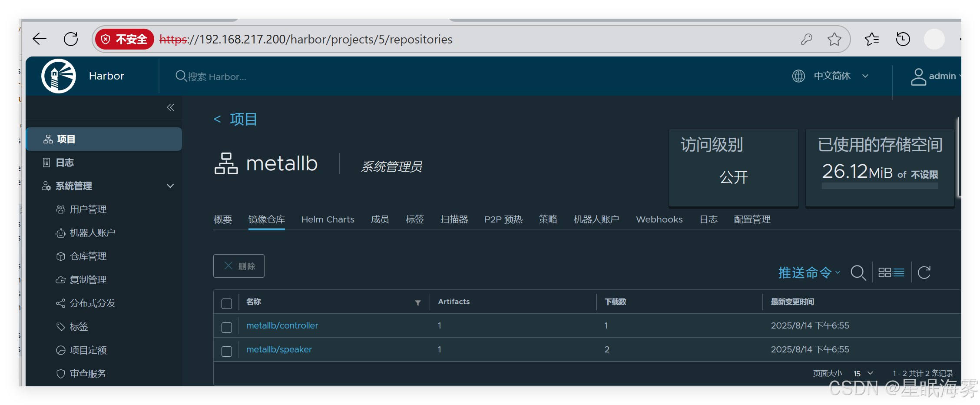
Task: Click the globe language icon
Action: (798, 76)
